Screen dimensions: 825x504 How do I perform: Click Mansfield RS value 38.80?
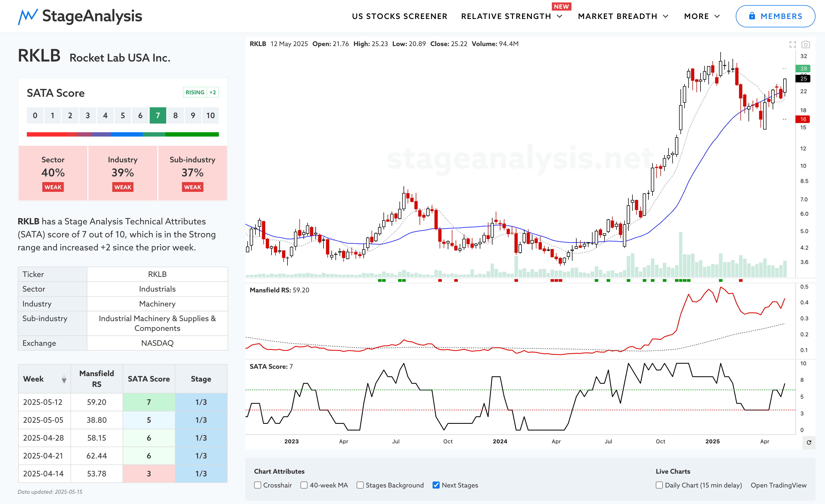(97, 420)
